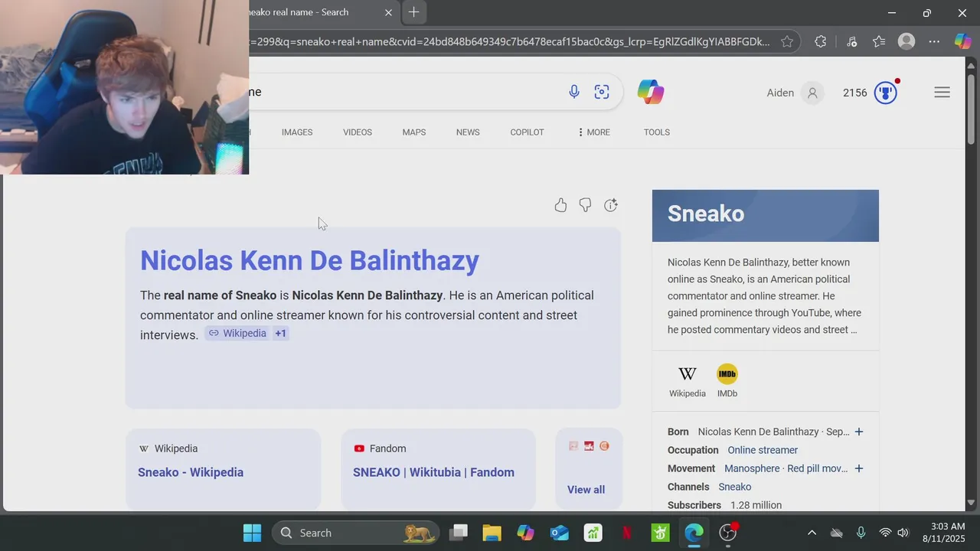Viewport: 980px width, 551px height.
Task: Launch File Explorer from the taskbar
Action: click(x=492, y=533)
